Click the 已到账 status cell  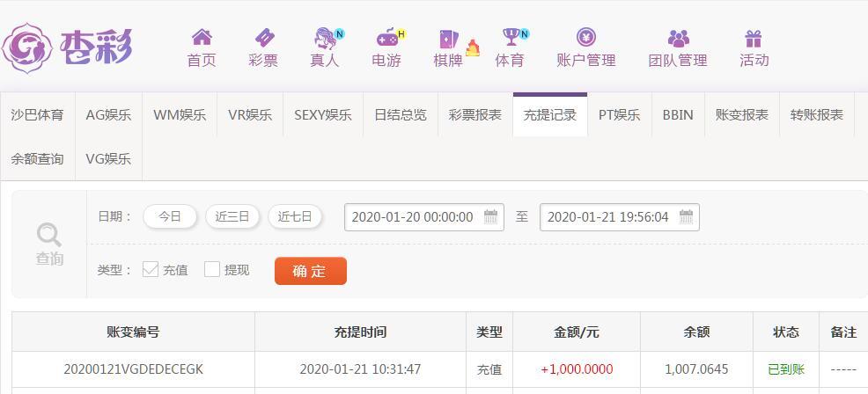[786, 369]
